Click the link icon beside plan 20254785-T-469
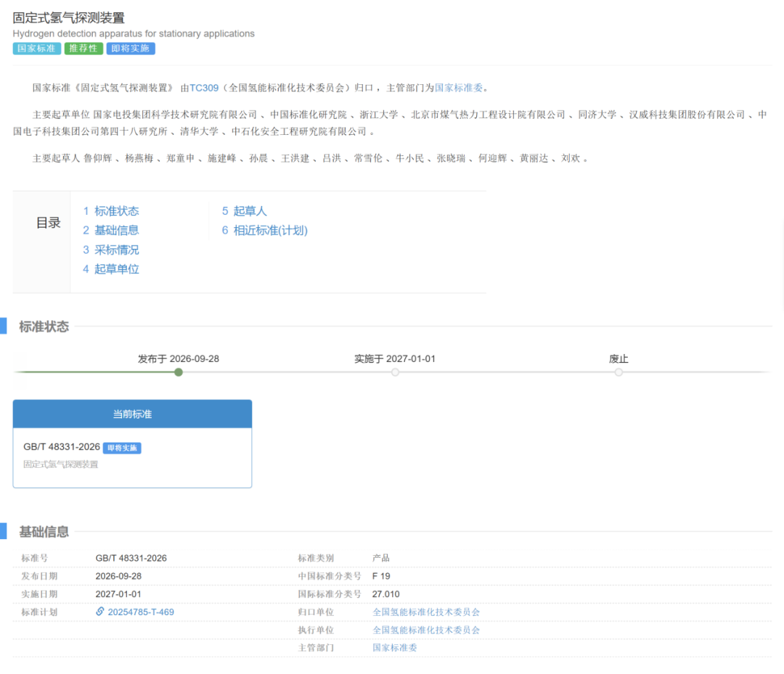784x674 pixels. point(100,612)
